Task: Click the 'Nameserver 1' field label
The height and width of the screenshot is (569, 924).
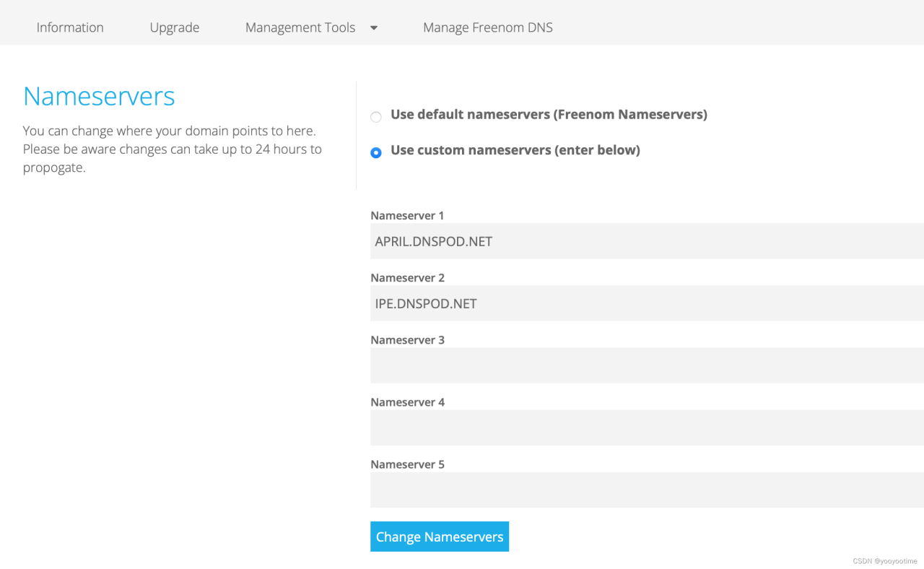Action: (407, 215)
